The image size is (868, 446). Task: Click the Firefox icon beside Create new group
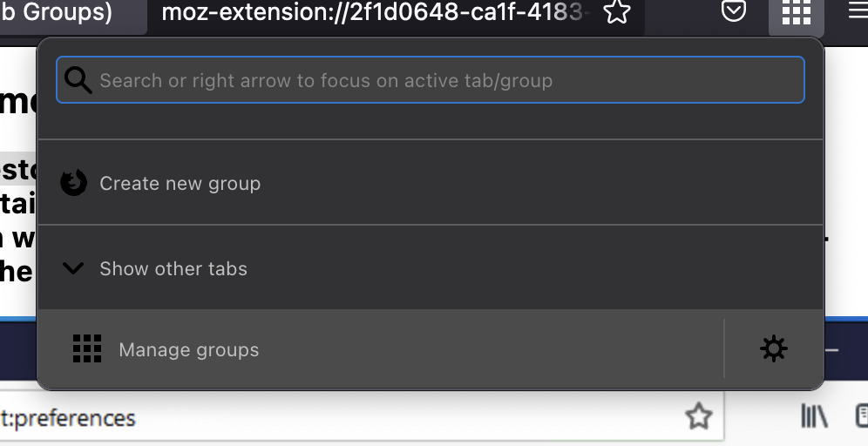(x=74, y=184)
